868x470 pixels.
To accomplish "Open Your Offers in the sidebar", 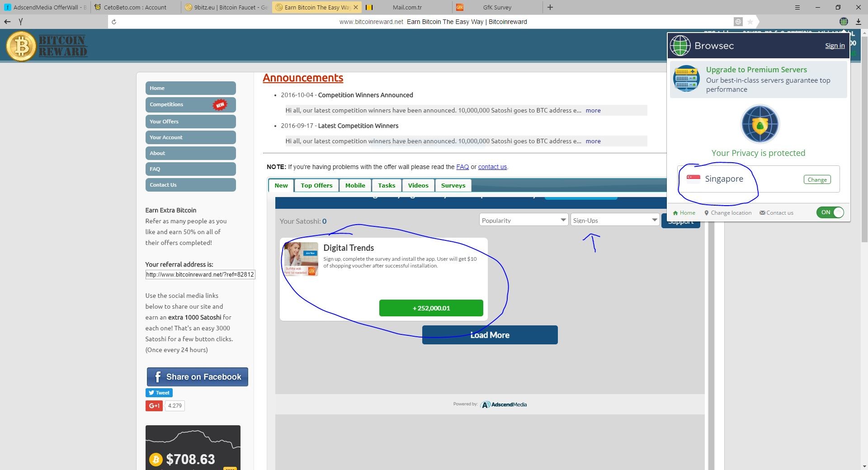I will 190,122.
